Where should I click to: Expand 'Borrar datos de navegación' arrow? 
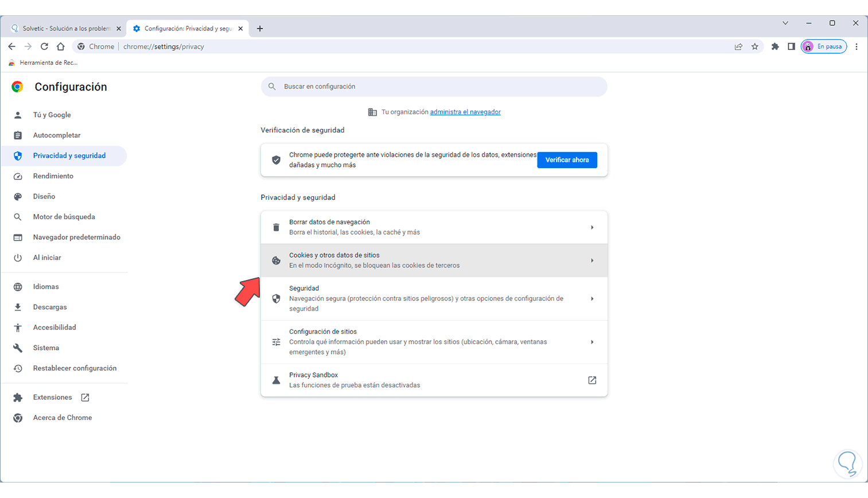pyautogui.click(x=592, y=228)
